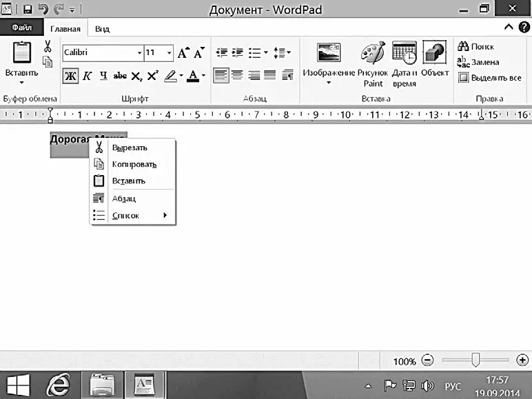Screen dimensions: 532x399
Task: Switch to the Вид tab
Action: 102,29
